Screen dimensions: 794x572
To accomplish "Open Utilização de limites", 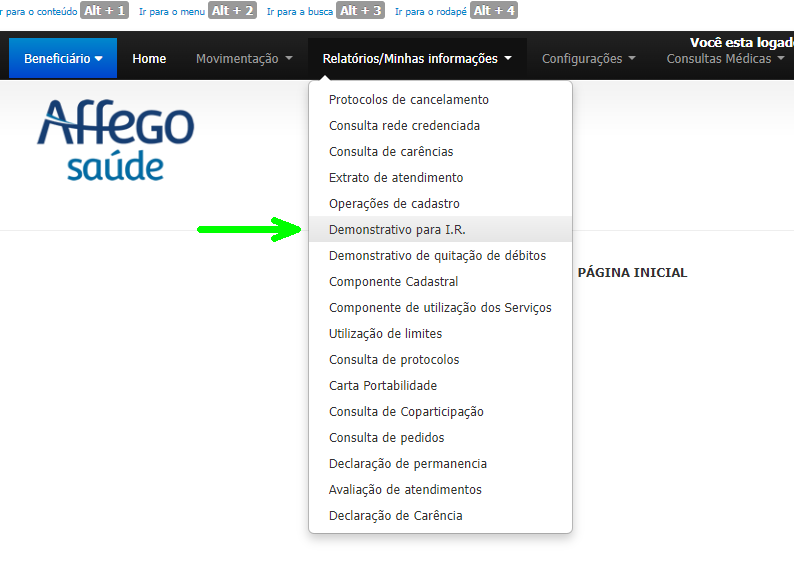I will tap(385, 334).
